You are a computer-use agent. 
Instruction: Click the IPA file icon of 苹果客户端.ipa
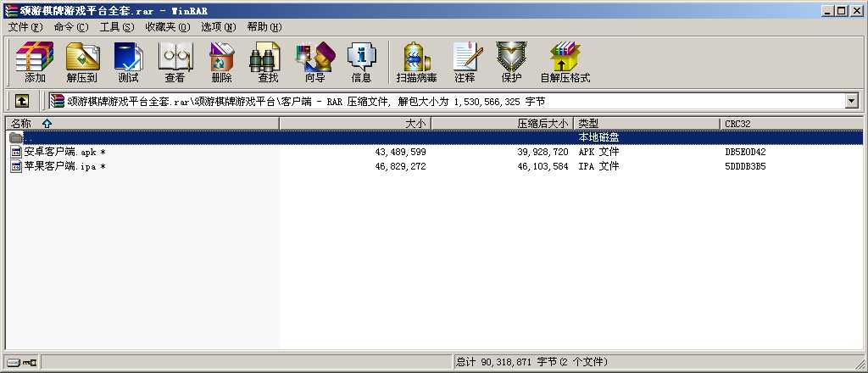click(17, 166)
